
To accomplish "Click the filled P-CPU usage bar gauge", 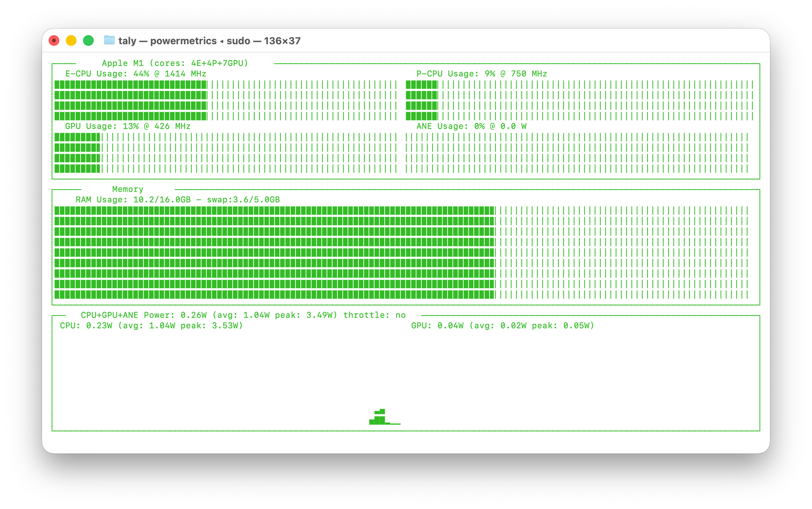I will (x=421, y=100).
